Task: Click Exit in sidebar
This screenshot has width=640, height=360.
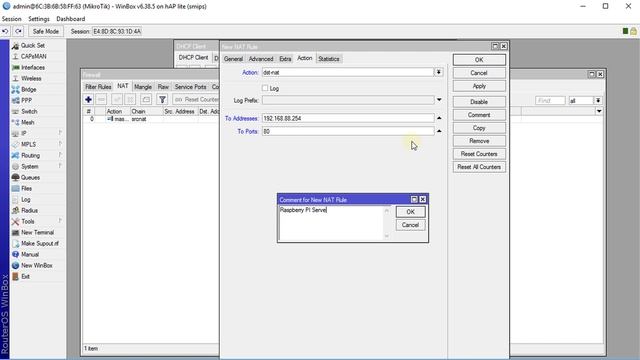Action: point(25,277)
